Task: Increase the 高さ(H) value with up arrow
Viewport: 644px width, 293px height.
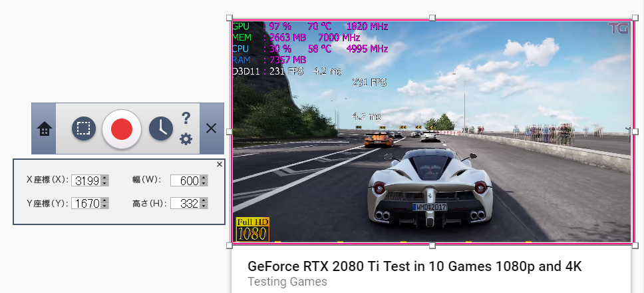Action: click(x=204, y=200)
